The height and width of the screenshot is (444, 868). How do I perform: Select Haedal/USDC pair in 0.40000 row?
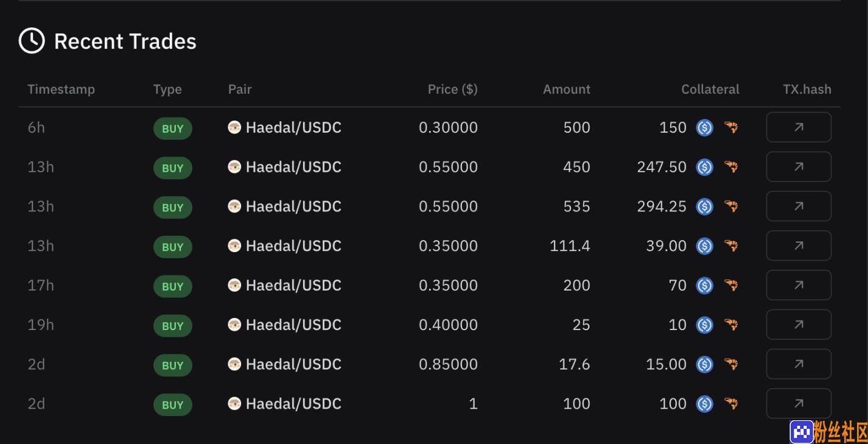pyautogui.click(x=284, y=325)
